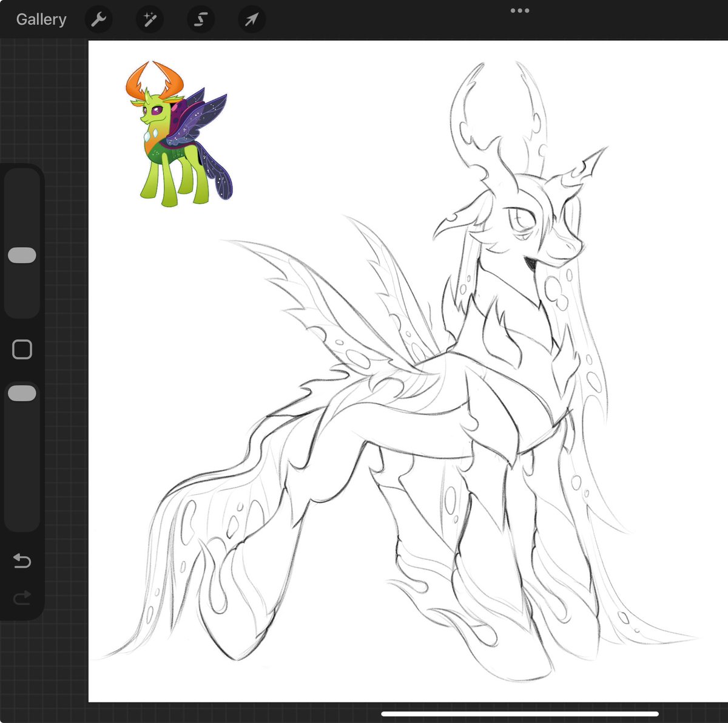The height and width of the screenshot is (723, 728).
Task: Redo the last undone stroke
Action: (22, 599)
